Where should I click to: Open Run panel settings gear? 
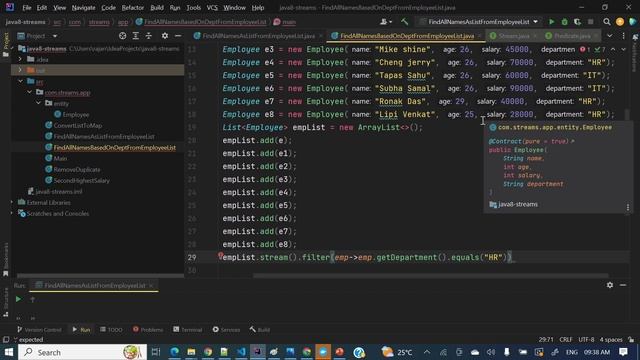(610, 285)
